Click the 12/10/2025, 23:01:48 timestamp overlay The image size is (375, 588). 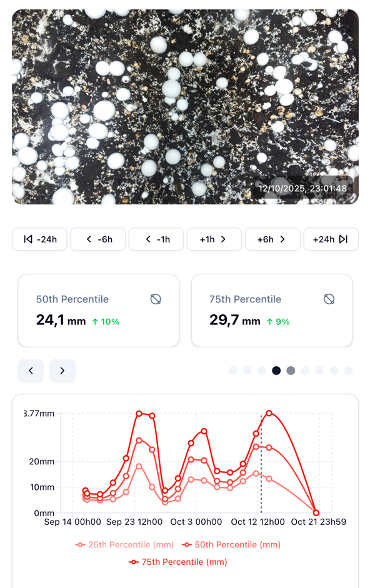[x=302, y=188]
